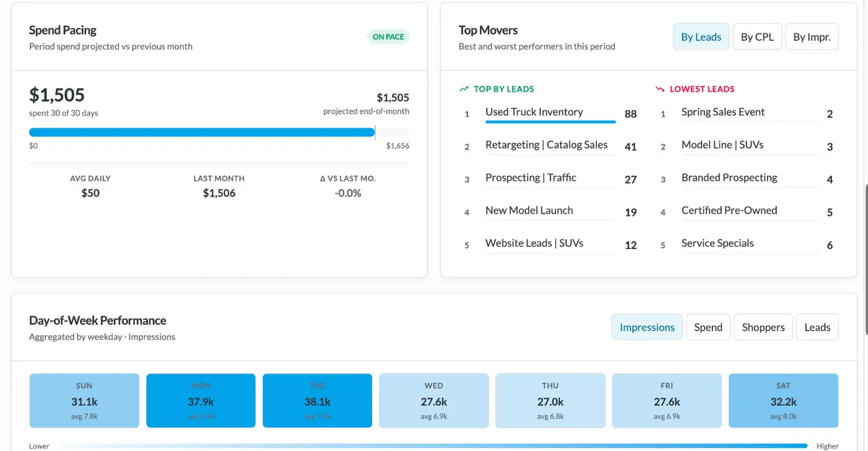This screenshot has width=868, height=451.
Task: Switch Top Movers to By Impr.
Action: point(812,37)
